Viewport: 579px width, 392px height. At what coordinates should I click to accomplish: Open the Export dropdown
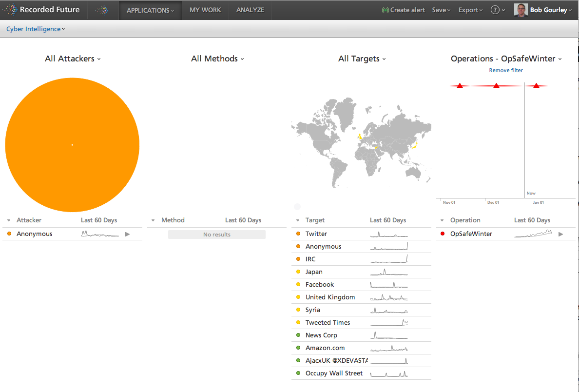click(470, 10)
